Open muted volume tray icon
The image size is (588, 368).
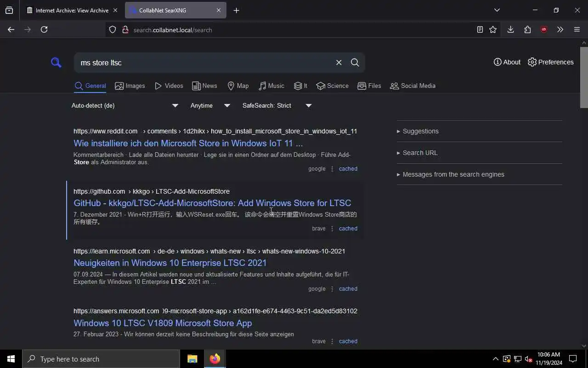(x=528, y=359)
